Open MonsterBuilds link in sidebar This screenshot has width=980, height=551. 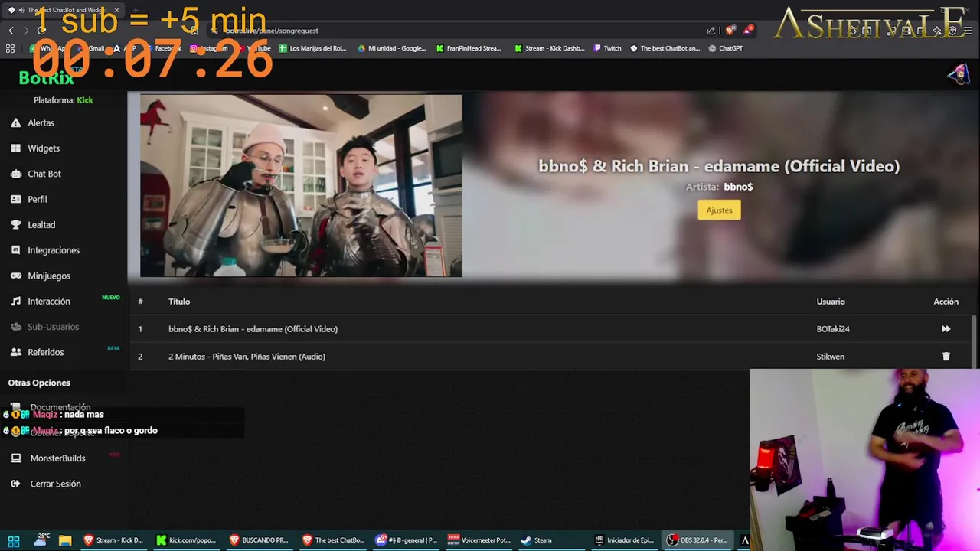[x=47, y=458]
